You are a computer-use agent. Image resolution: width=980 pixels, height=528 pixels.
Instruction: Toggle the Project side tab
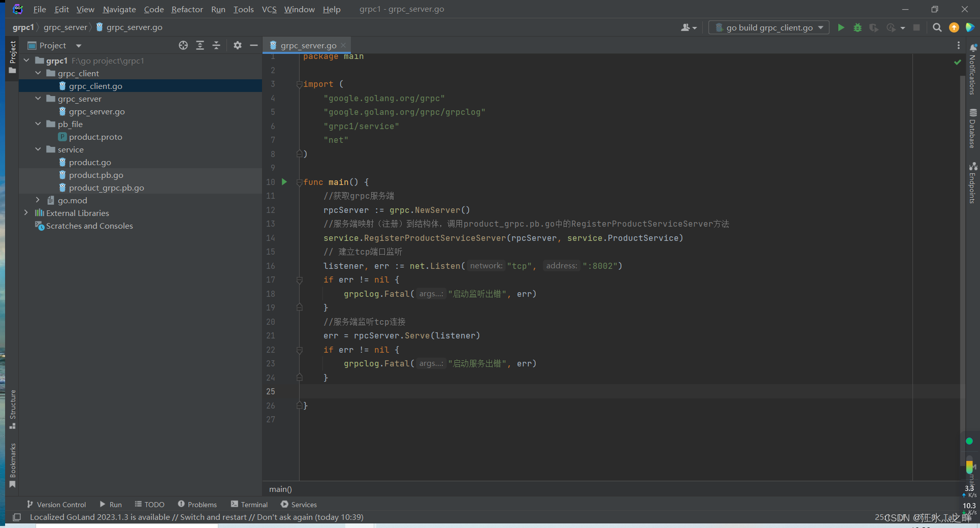pyautogui.click(x=13, y=57)
